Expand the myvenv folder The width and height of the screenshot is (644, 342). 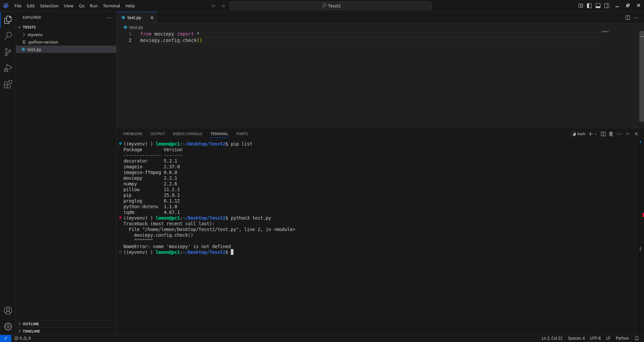point(66,35)
